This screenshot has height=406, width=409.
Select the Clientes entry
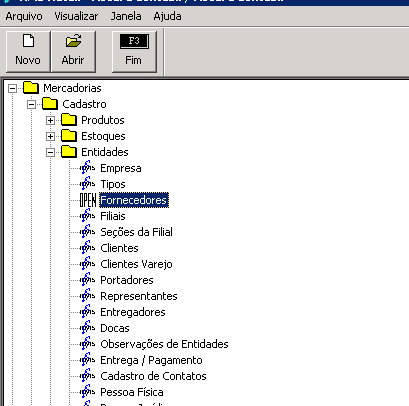[119, 248]
